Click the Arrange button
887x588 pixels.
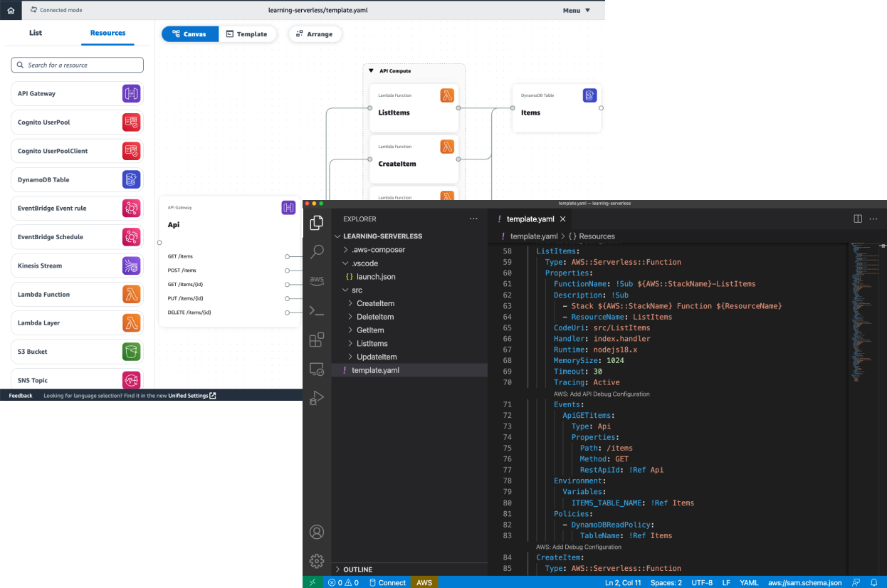pos(315,33)
